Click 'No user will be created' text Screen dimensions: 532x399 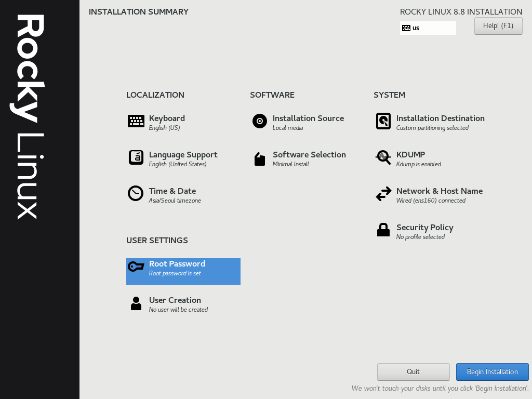pyautogui.click(x=179, y=310)
